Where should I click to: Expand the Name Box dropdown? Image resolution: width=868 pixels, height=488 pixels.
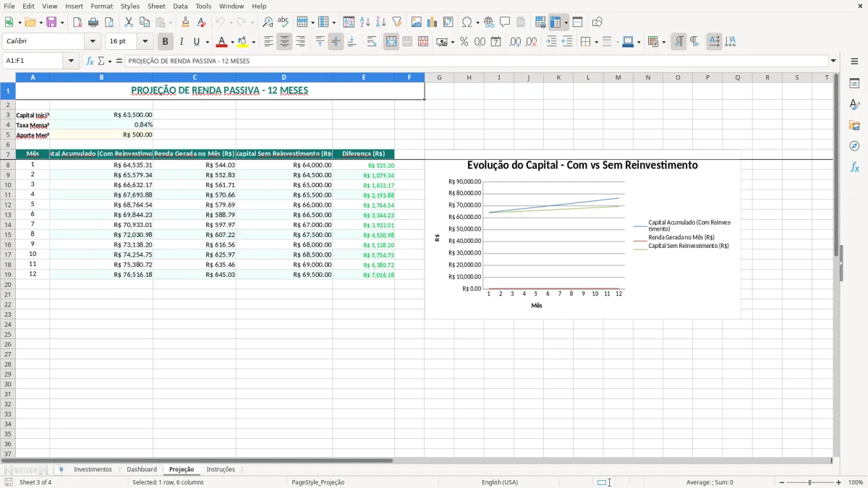pos(71,61)
